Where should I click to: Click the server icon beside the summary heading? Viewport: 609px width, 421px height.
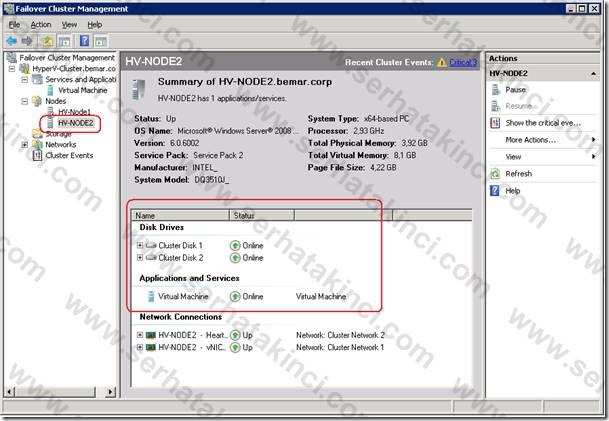click(x=139, y=89)
